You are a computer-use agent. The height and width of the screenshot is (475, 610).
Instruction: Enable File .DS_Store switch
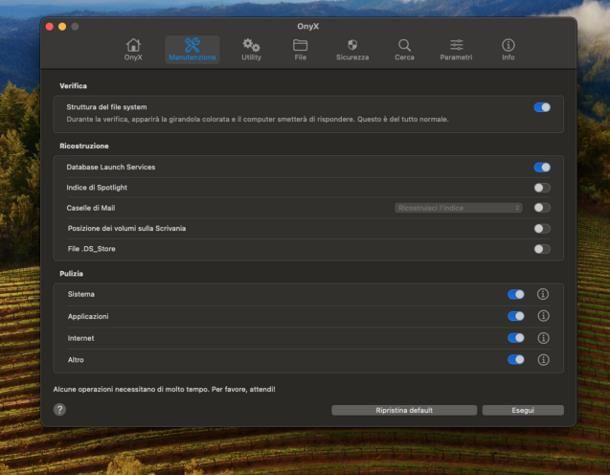coord(542,249)
